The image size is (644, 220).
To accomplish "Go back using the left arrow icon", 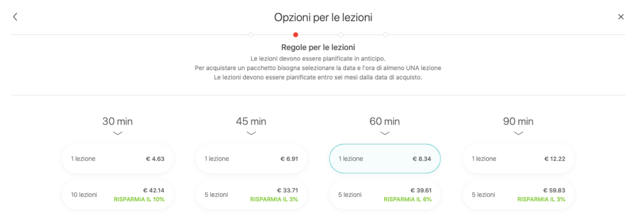I will [x=15, y=17].
